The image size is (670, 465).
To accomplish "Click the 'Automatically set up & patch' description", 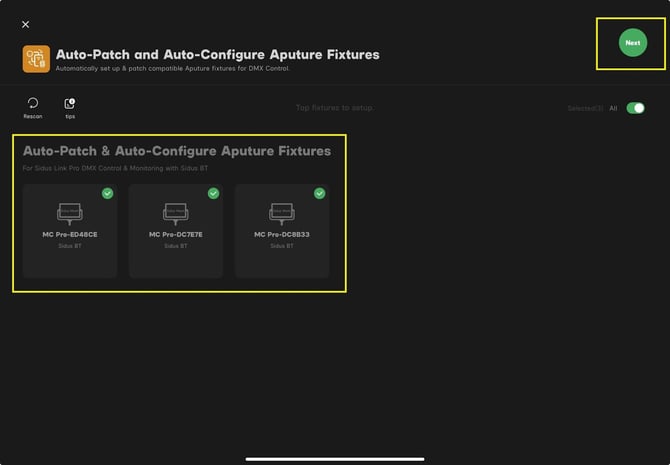I will [173, 68].
